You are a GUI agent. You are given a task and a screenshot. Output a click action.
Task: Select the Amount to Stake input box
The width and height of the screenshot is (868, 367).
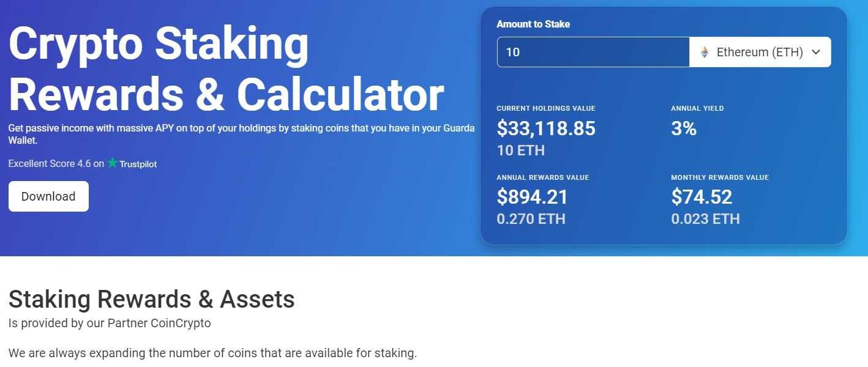(x=592, y=52)
